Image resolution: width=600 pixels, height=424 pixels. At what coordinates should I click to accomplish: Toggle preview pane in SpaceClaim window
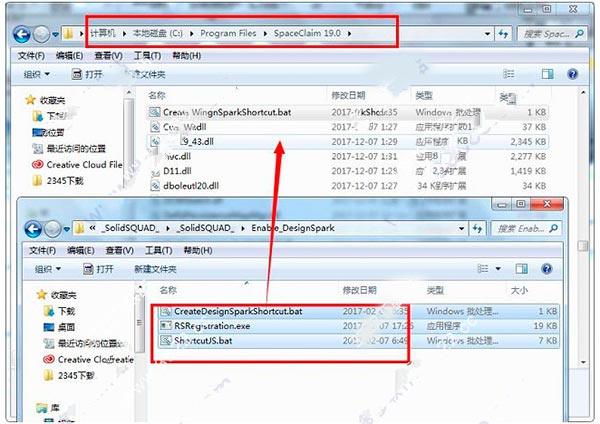548,74
